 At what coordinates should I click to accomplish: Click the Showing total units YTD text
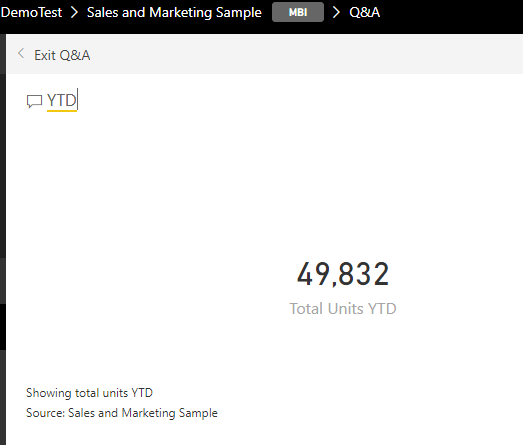click(89, 393)
